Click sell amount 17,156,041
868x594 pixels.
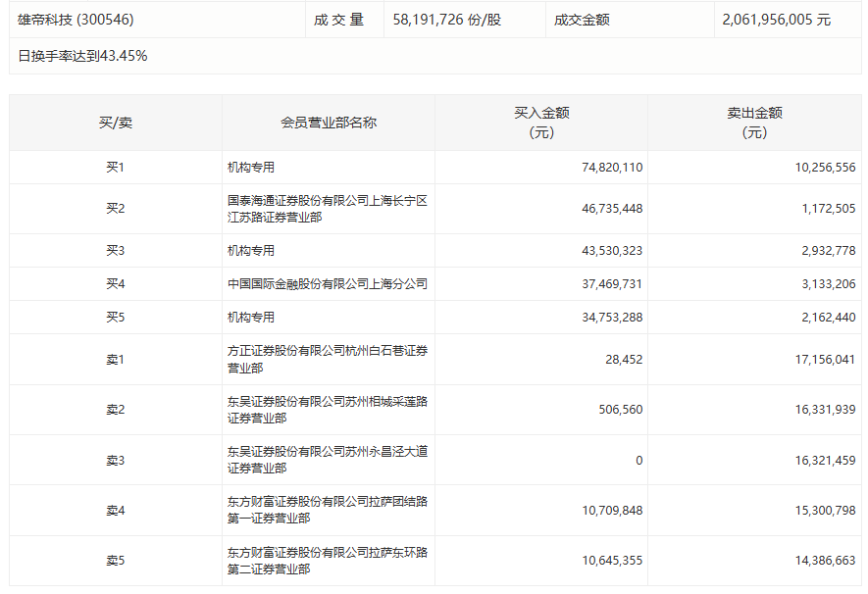coord(825,360)
